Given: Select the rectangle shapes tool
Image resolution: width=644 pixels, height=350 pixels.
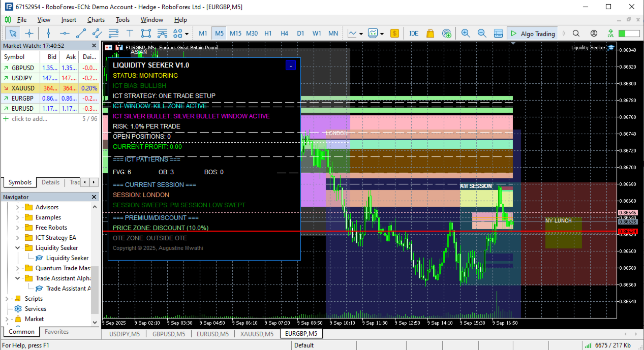Looking at the screenshot, I should pyautogui.click(x=146, y=34).
